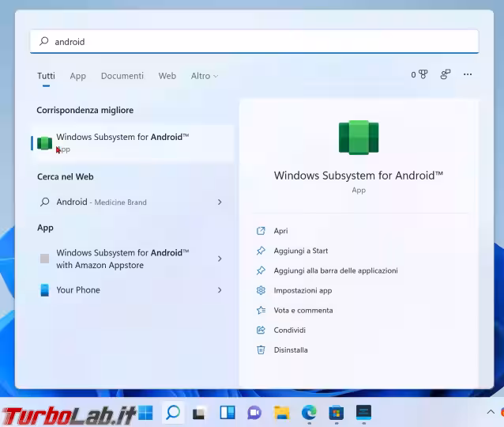Image resolution: width=504 pixels, height=427 pixels.
Task: Show hidden icons in system tray
Action: pyautogui.click(x=491, y=412)
